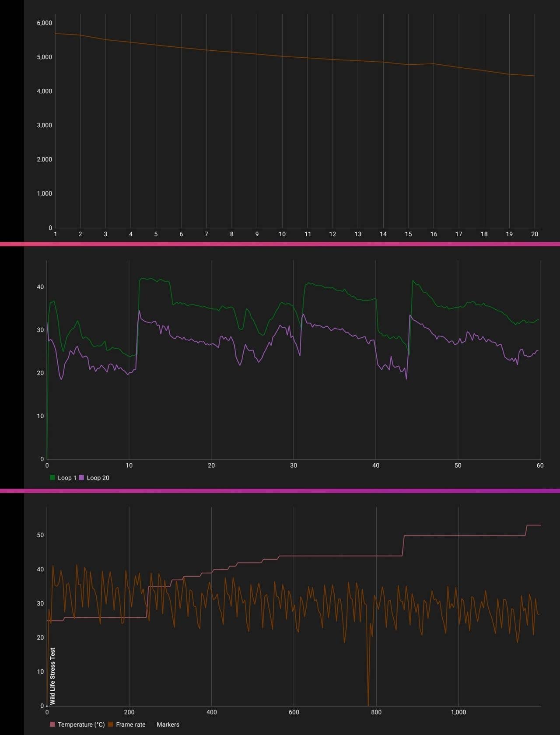Click the 60 tick on the loop comparison chart
This screenshot has width=560, height=735.
[540, 465]
